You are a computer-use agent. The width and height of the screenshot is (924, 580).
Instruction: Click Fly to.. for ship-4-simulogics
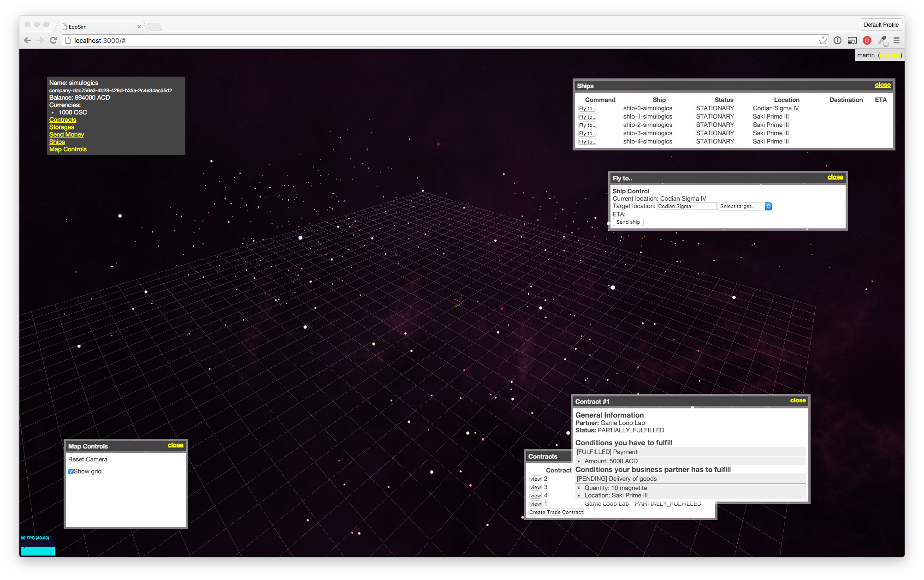tap(587, 142)
